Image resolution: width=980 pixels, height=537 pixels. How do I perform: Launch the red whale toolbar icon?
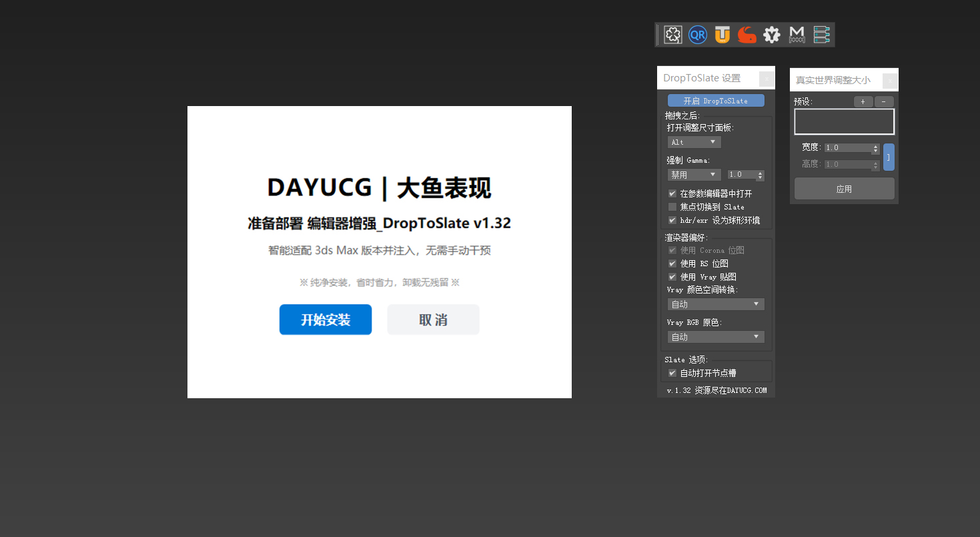pyautogui.click(x=747, y=35)
